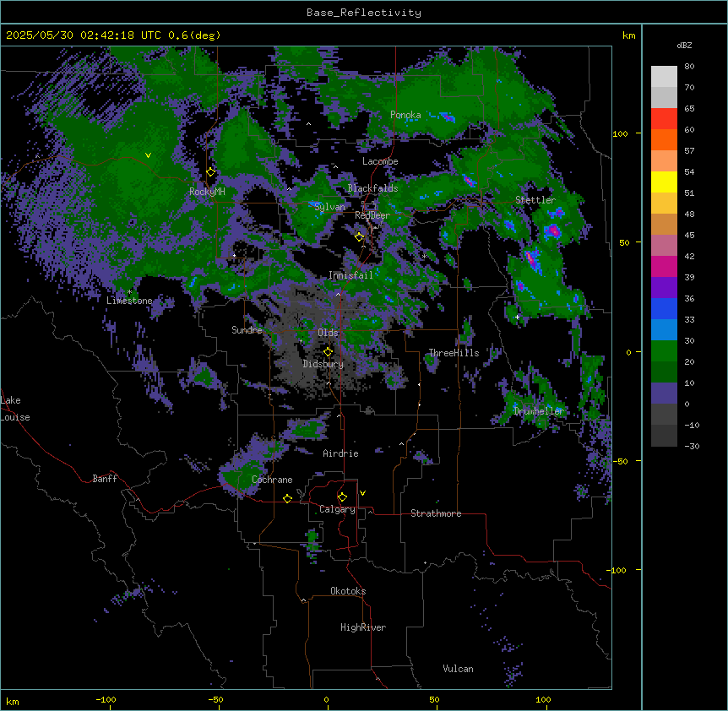Image resolution: width=728 pixels, height=711 pixels.
Task: Click the Banff label
Action: click(x=105, y=479)
